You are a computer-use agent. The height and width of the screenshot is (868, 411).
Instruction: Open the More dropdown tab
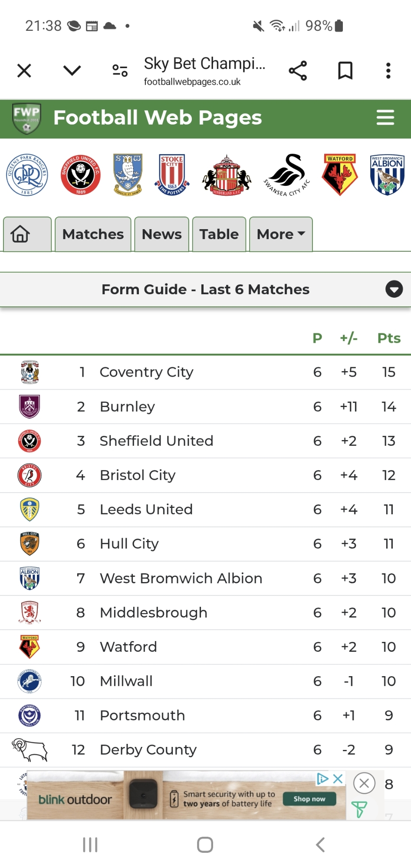[281, 234]
